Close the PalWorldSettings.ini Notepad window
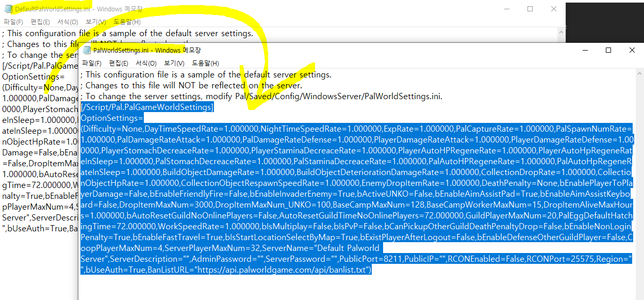This screenshot has height=300, width=644. (x=632, y=50)
